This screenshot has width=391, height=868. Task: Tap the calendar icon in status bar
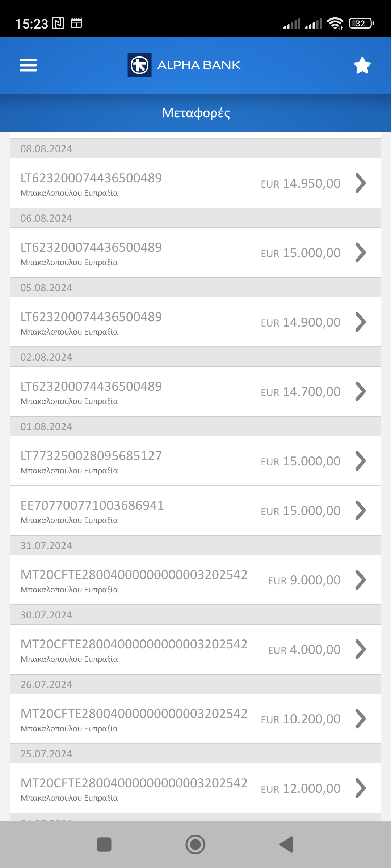point(76,24)
